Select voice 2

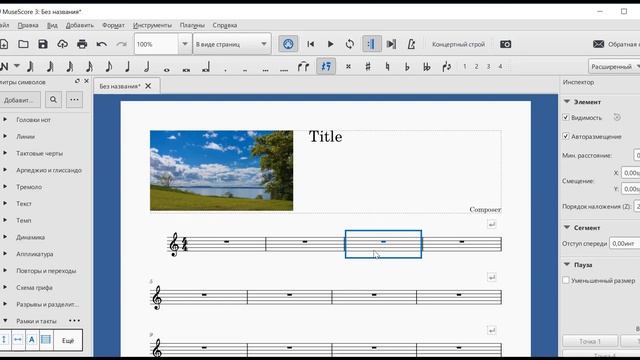(476, 67)
